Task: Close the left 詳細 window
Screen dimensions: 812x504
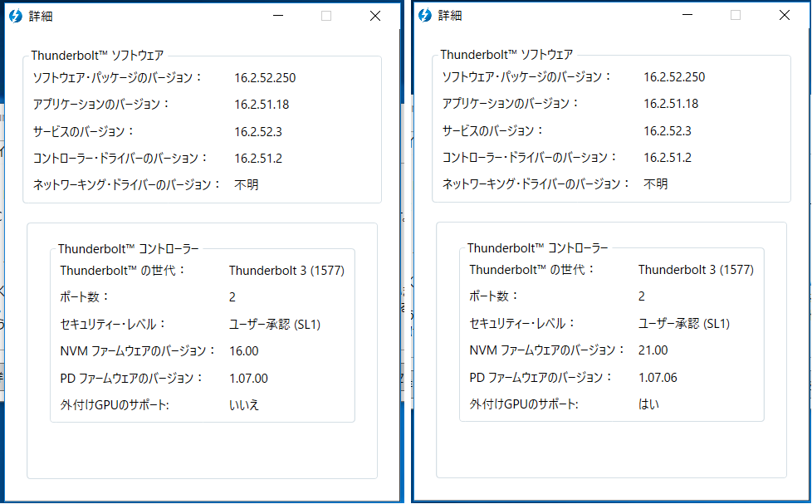Action: pyautogui.click(x=375, y=16)
